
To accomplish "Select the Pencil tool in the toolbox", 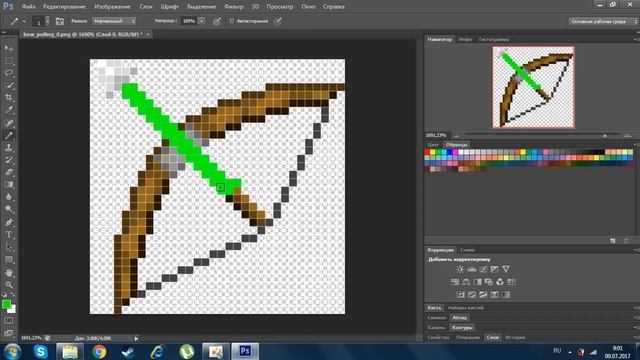I will point(9,136).
